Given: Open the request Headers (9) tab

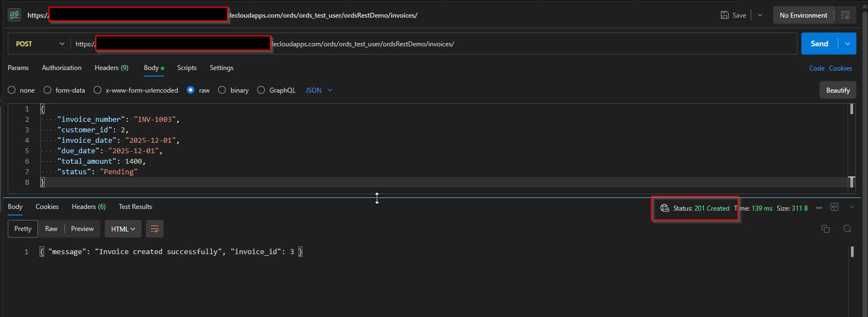Looking at the screenshot, I should point(111,68).
